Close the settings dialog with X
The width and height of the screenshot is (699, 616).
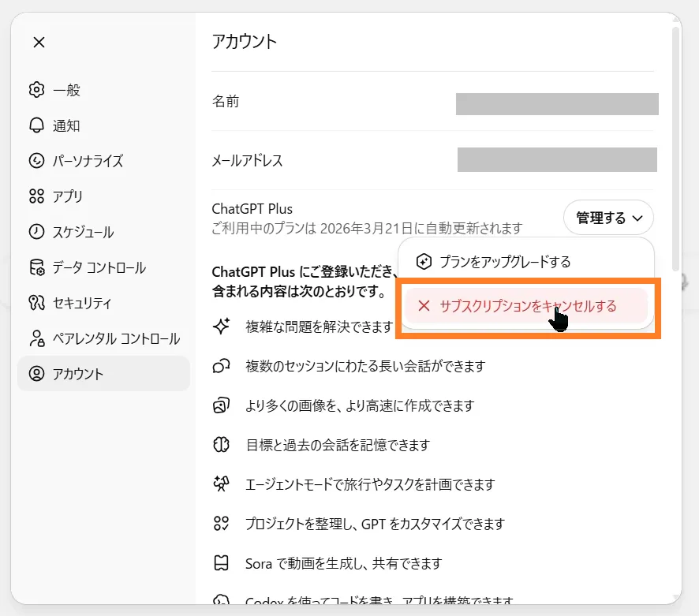(x=39, y=43)
